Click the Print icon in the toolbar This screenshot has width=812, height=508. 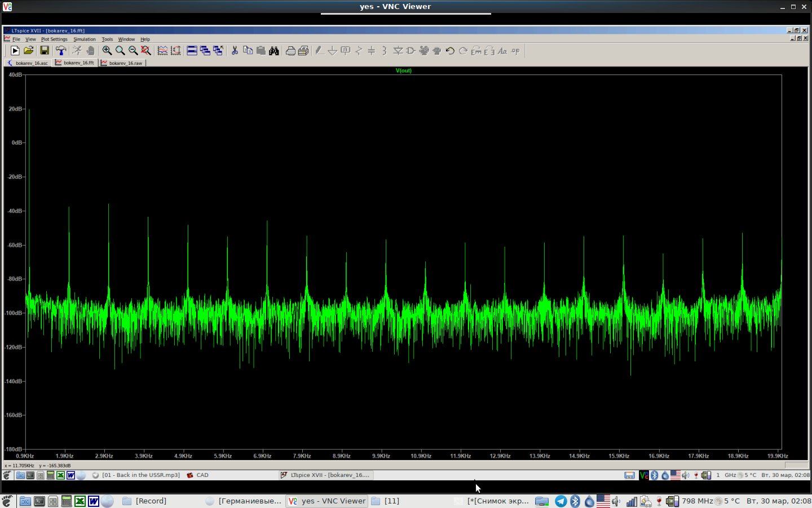click(x=290, y=51)
